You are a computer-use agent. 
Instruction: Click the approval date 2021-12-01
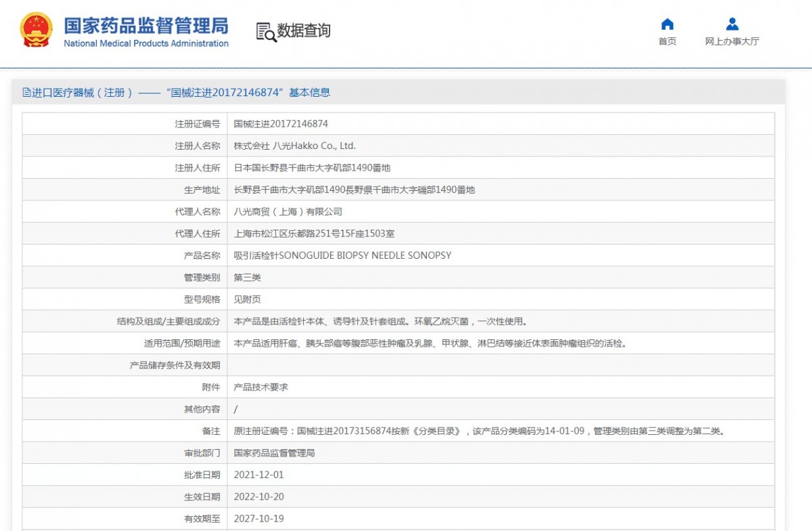258,475
